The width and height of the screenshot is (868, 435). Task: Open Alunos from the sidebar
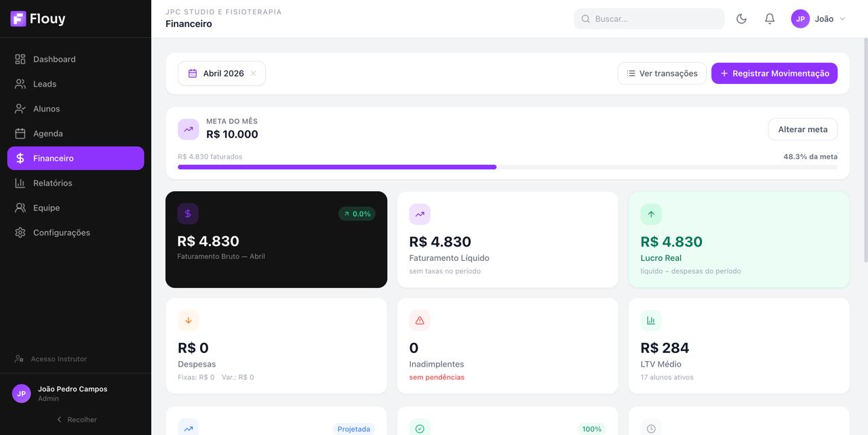(x=76, y=108)
